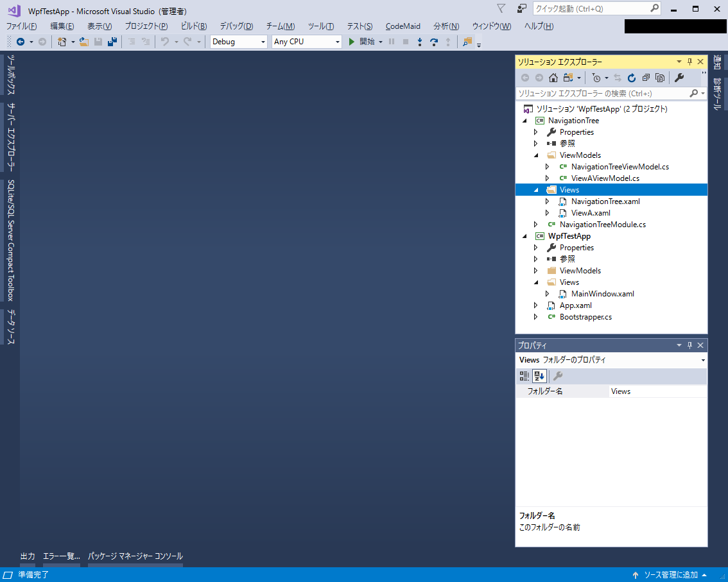This screenshot has height=582, width=728.
Task: Open the プロジェクト(P) menu
Action: 146,26
